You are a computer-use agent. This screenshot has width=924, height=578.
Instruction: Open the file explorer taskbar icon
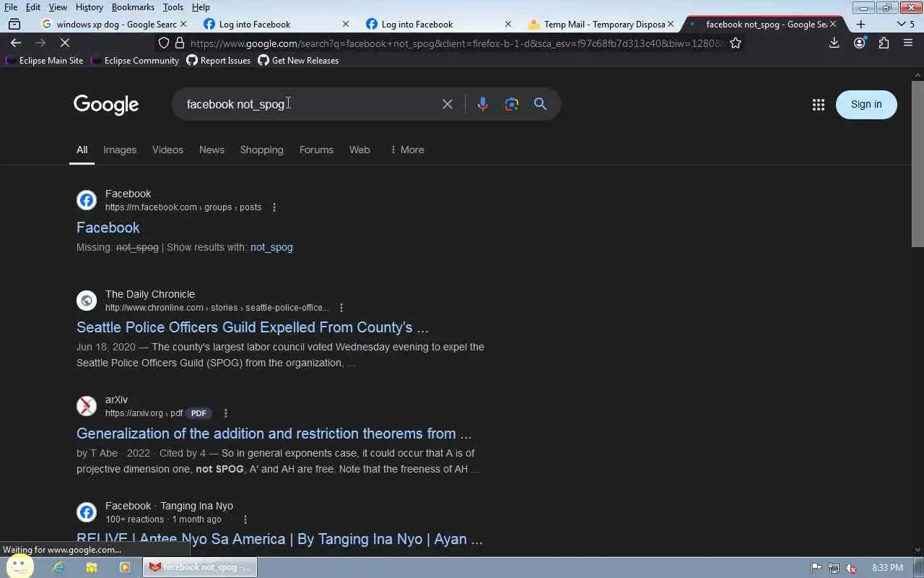(92, 567)
